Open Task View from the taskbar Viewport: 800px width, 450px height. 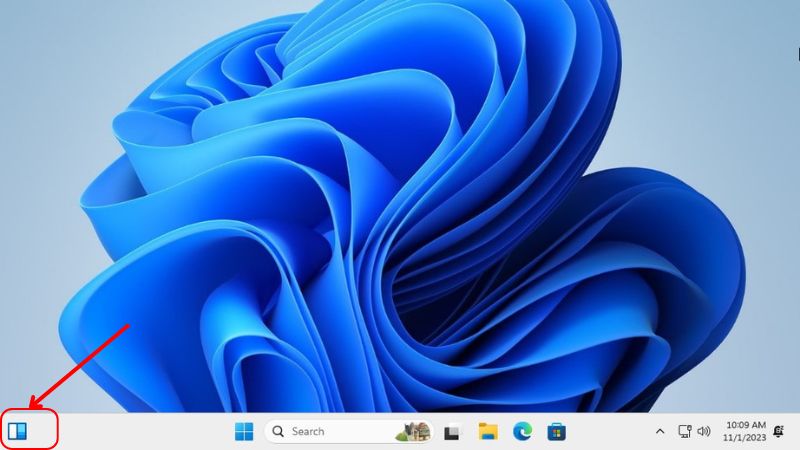(x=452, y=432)
